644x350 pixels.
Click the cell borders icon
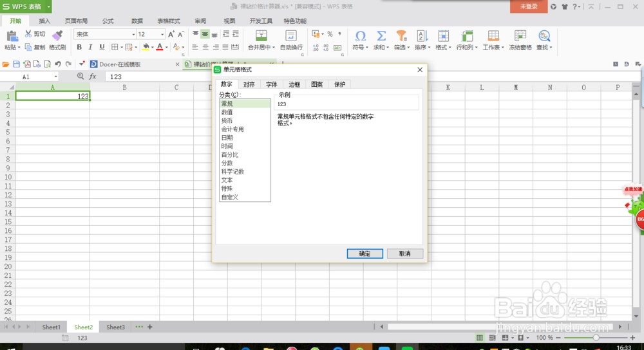pos(115,47)
